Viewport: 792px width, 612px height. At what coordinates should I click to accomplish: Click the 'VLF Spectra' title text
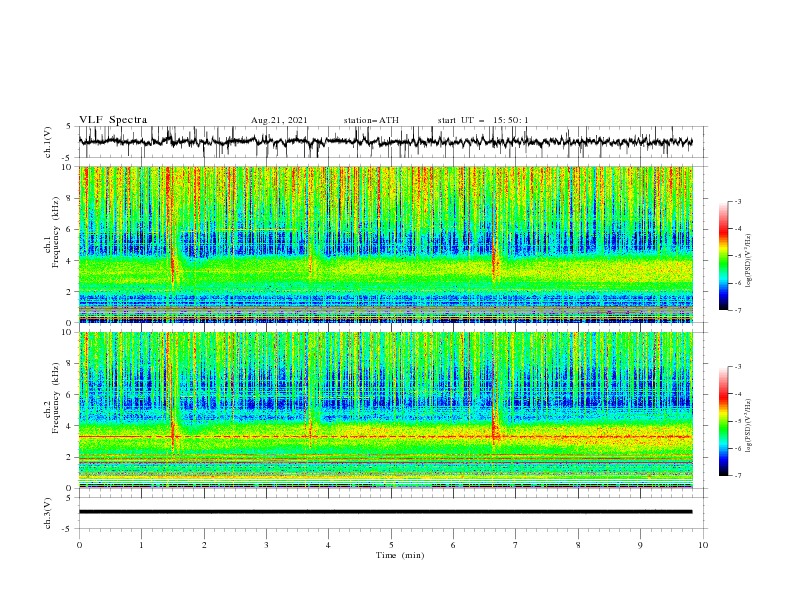(x=113, y=120)
